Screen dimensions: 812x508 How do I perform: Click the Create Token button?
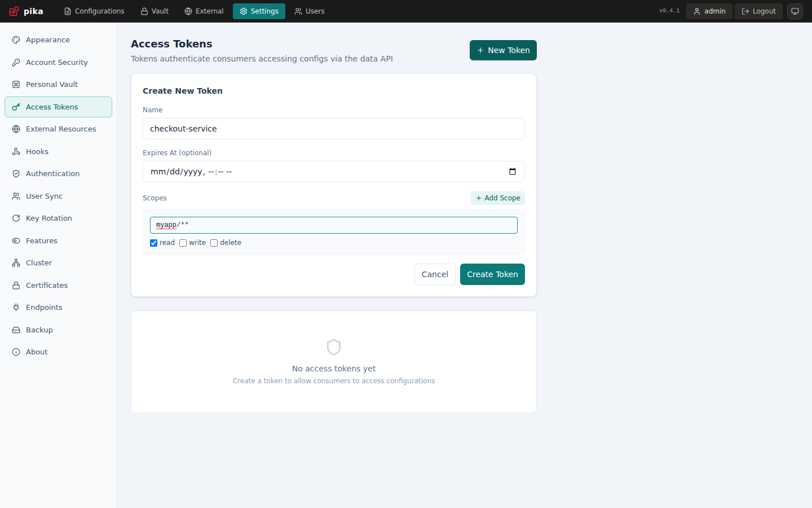point(492,274)
